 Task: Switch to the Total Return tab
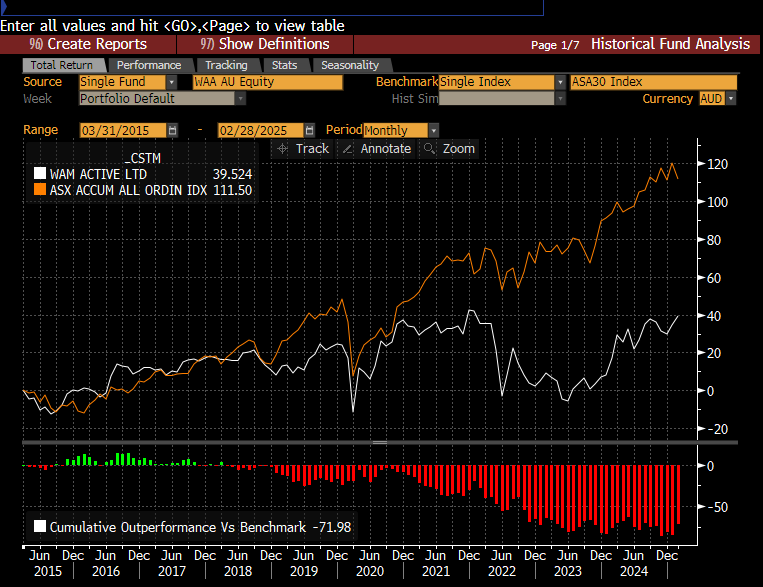pos(63,65)
